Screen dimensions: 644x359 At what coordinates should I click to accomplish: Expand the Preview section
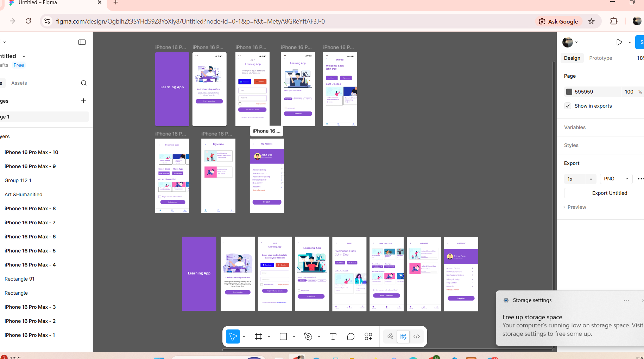coord(576,207)
